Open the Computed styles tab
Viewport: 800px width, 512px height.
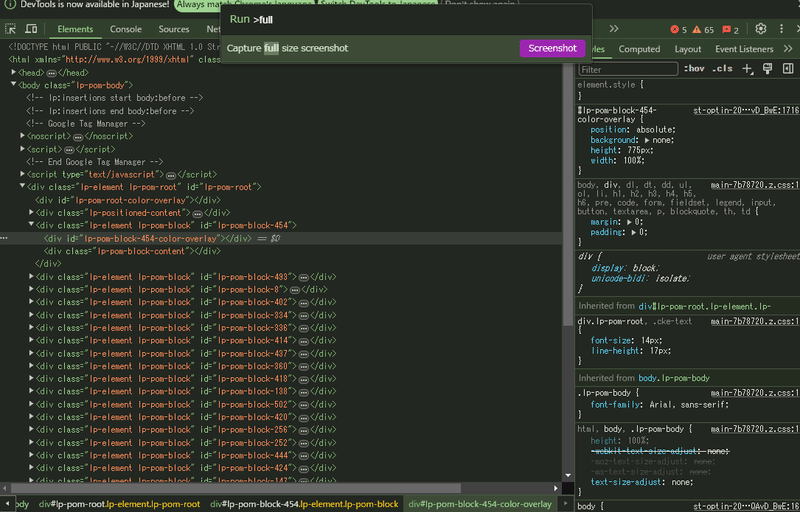tap(639, 49)
